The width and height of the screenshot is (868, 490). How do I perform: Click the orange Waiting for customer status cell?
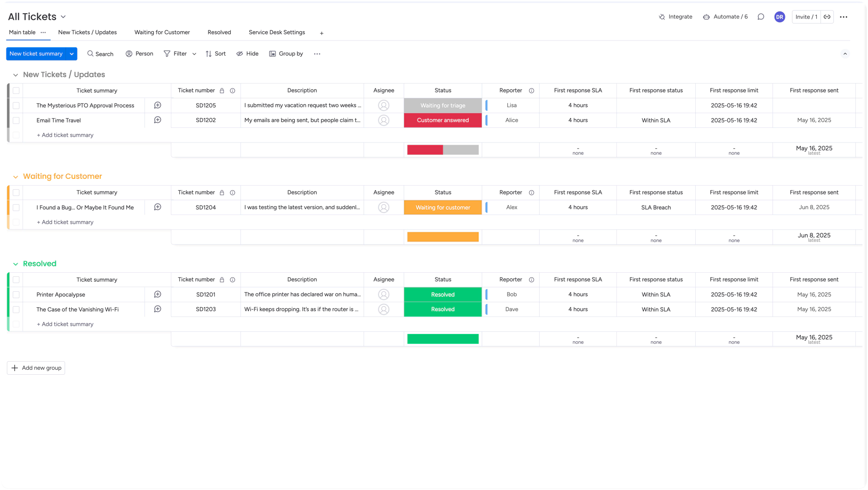[442, 207]
